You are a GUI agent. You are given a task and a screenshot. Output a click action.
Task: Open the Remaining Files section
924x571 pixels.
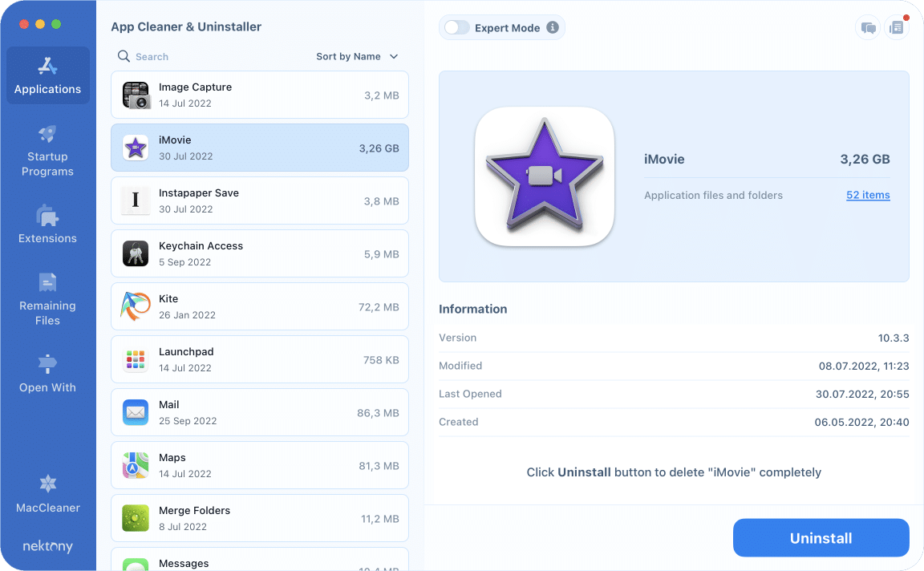coord(48,299)
